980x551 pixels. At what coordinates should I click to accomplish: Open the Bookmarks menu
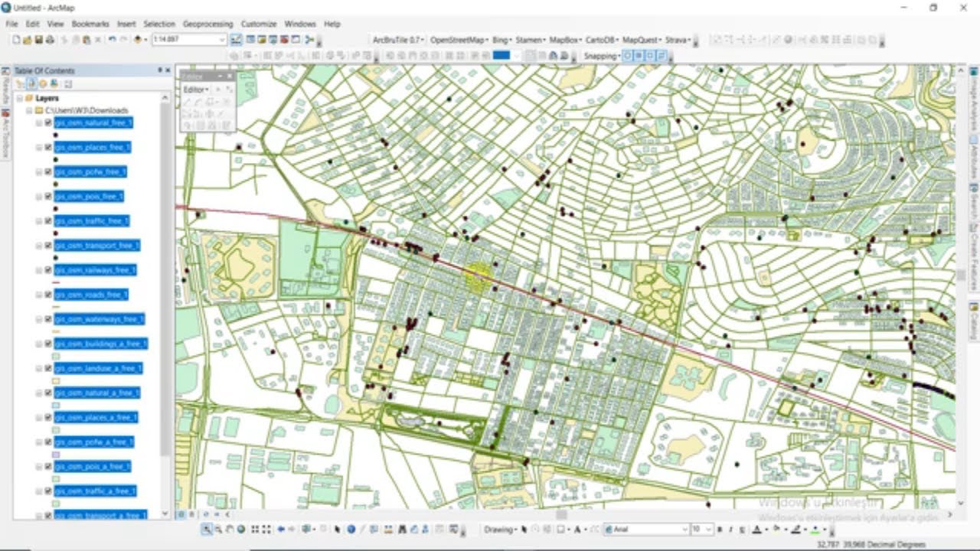click(x=90, y=24)
